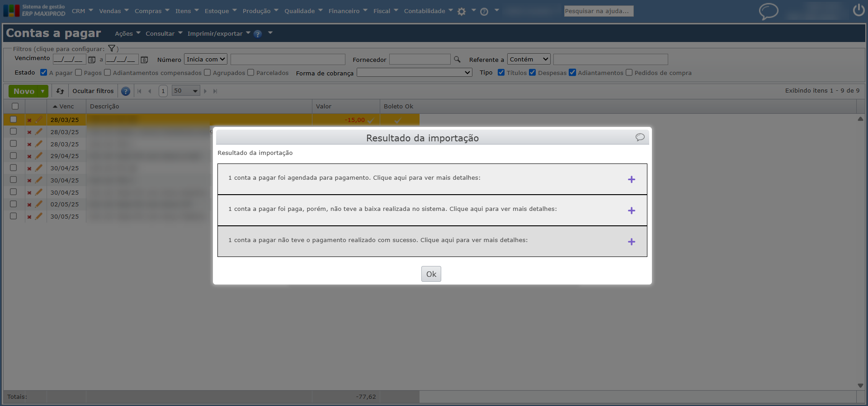Click the ERP MAXIPROD logo
868x406 pixels.
pyautogui.click(x=34, y=10)
